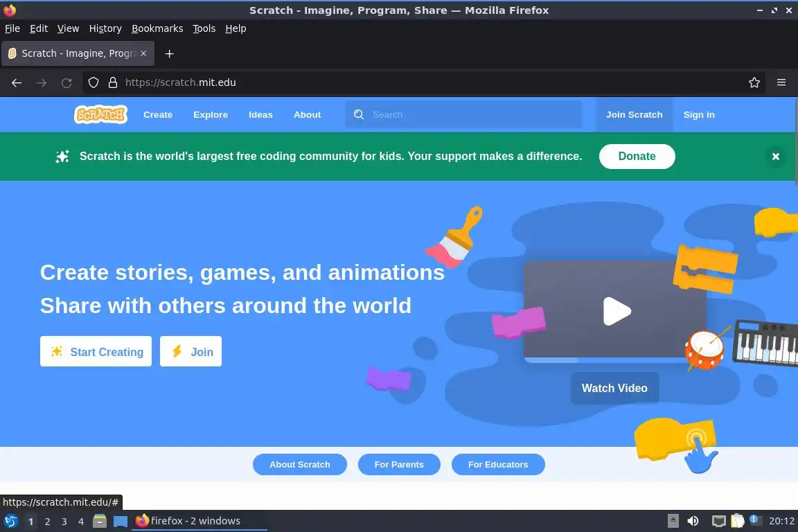
Task: Click the Firefox icon in the title bar
Action: click(x=9, y=10)
